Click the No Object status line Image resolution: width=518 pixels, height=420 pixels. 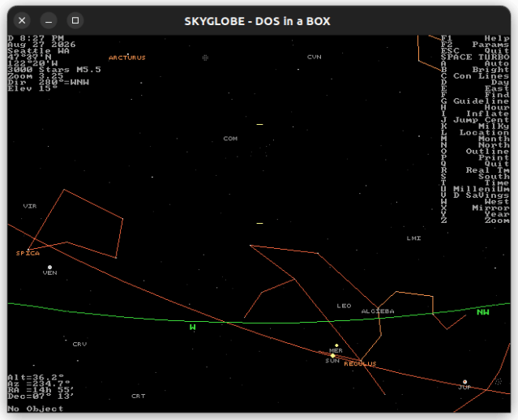point(36,409)
